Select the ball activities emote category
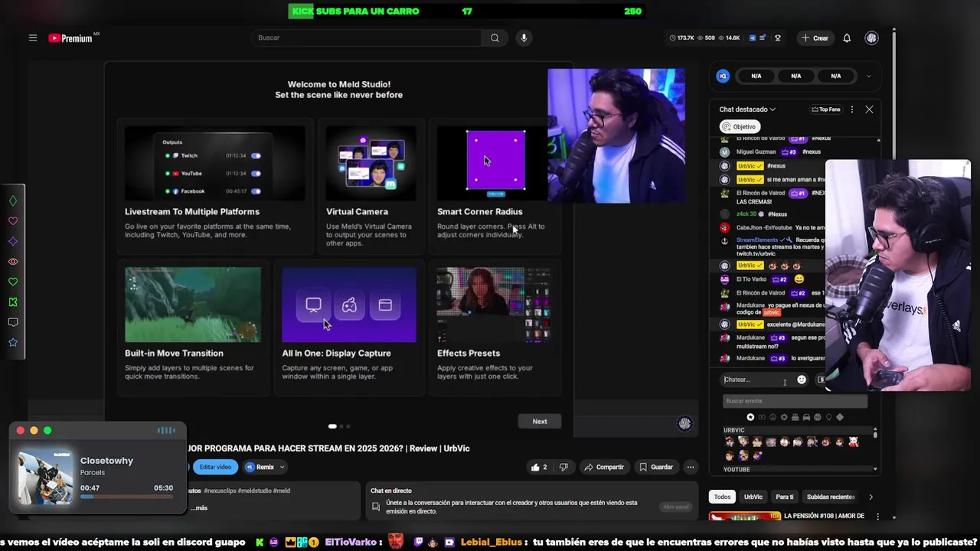 tap(818, 417)
